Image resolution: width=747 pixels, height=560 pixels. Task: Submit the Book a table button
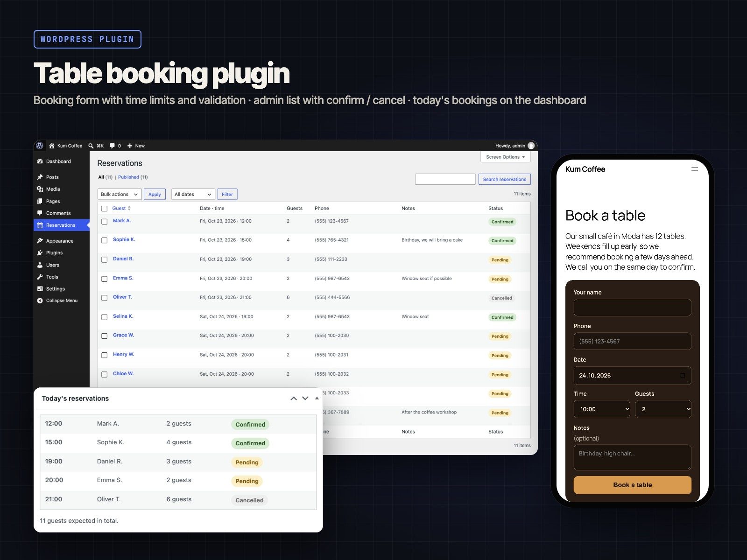pyautogui.click(x=632, y=485)
